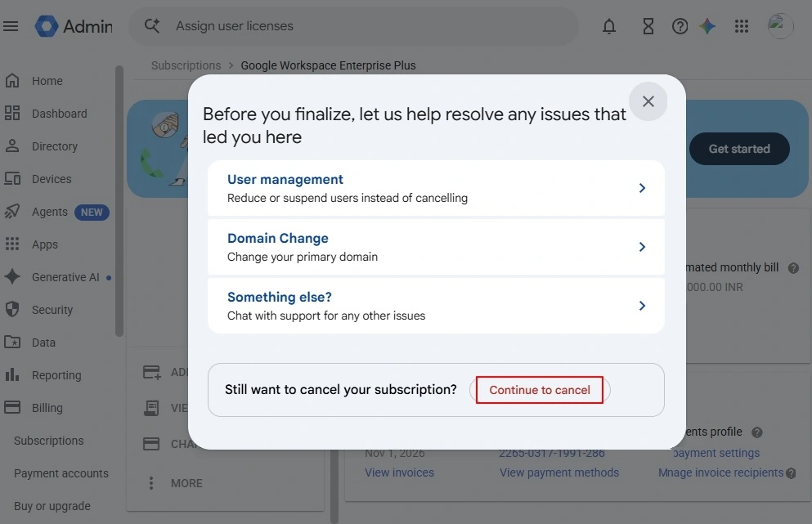Click the payment settings link
812x524 pixels.
point(716,453)
